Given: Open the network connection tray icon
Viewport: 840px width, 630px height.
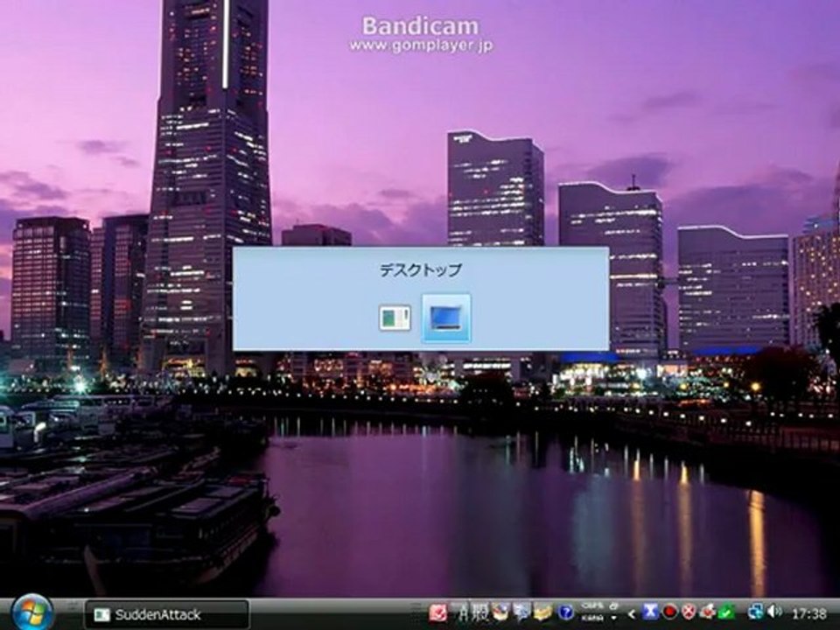Looking at the screenshot, I should pos(756,612).
